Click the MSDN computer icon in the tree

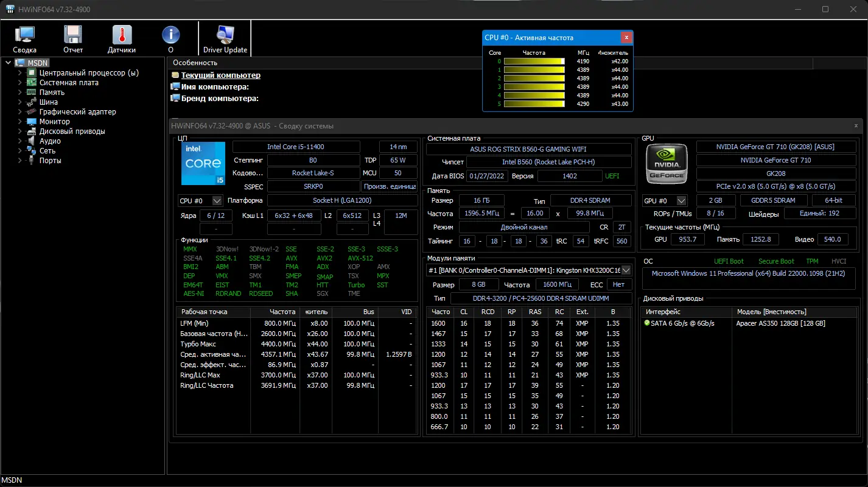tap(19, 63)
